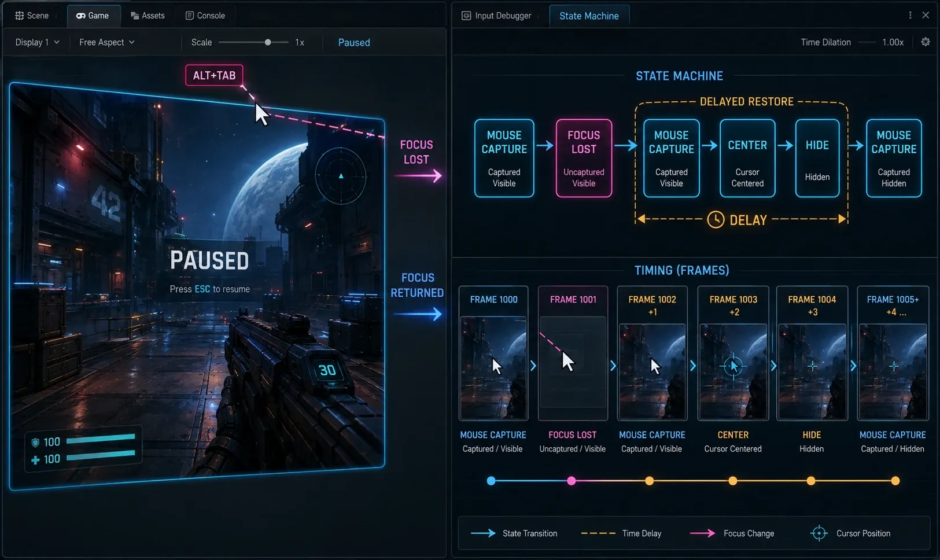Click the ALT+TAB label badge
This screenshot has height=560, width=940.
pos(214,75)
